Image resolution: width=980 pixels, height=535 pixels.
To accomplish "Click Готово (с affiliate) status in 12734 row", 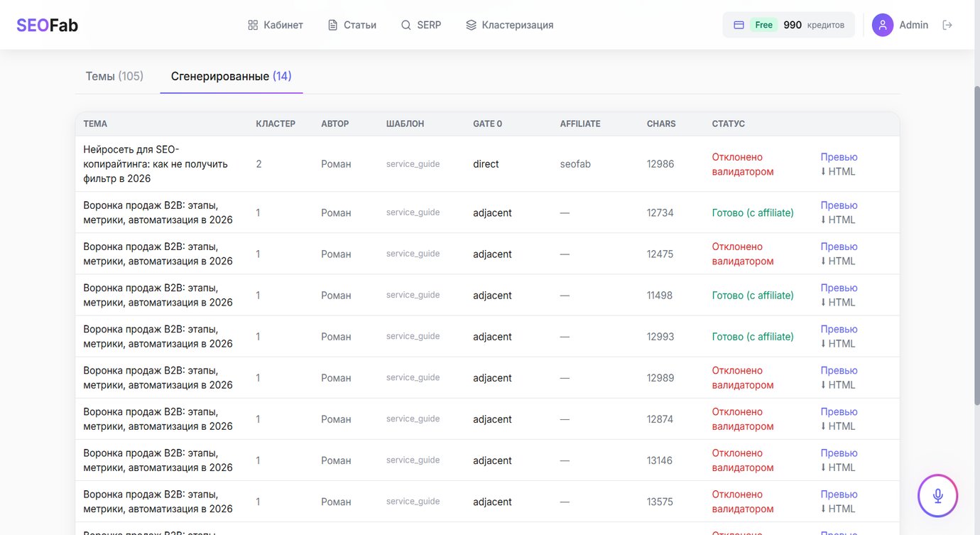I will (753, 212).
